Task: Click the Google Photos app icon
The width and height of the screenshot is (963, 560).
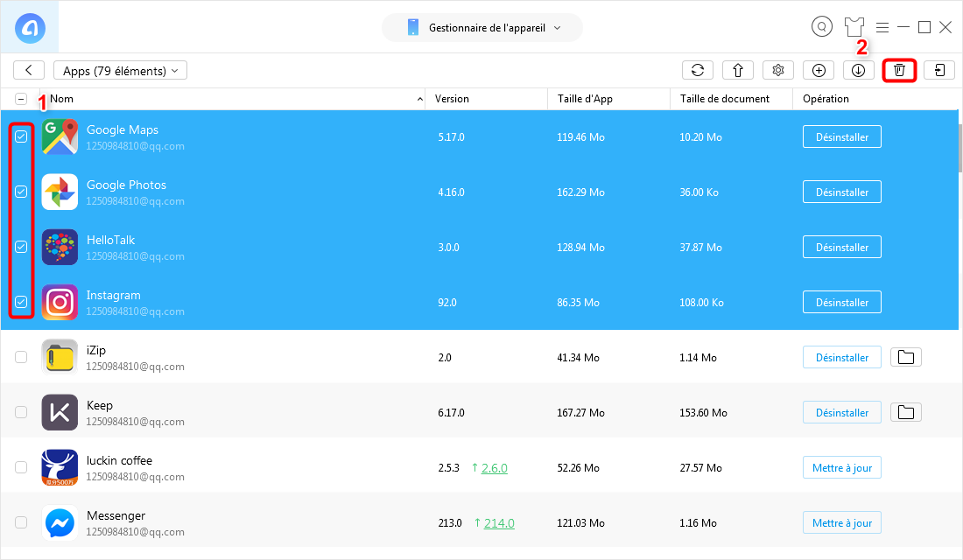Action: coord(60,192)
